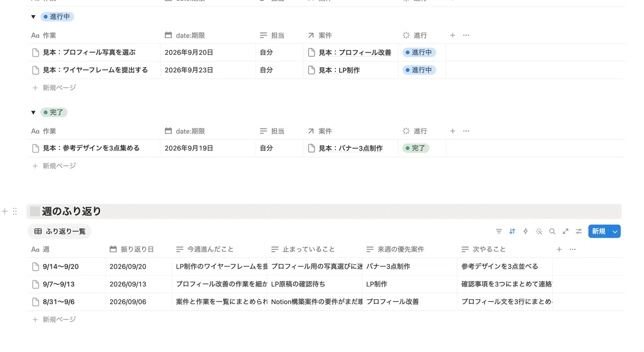This screenshot has height=352, width=644.
Task: Open related page 見本：LP制作
Action: pyautogui.click(x=339, y=70)
